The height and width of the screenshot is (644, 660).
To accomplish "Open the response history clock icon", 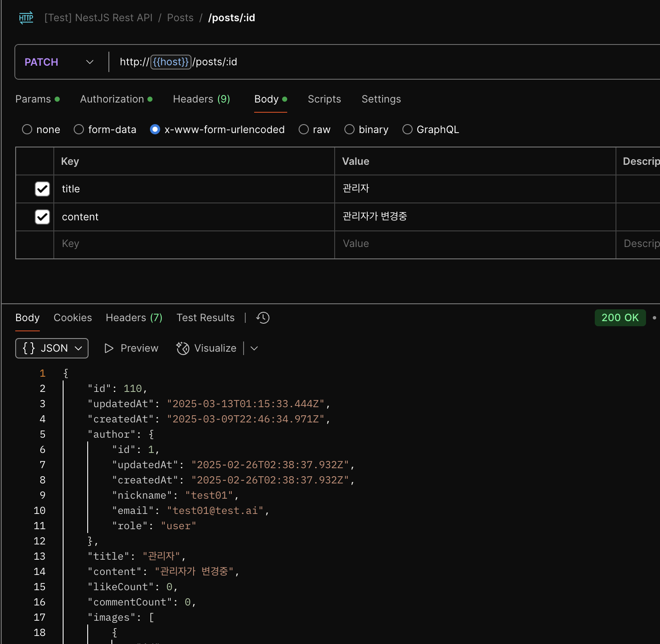I will pos(263,318).
